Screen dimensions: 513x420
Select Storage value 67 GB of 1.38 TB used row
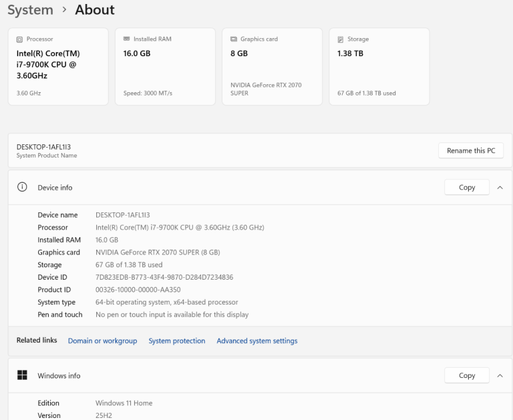(129, 264)
